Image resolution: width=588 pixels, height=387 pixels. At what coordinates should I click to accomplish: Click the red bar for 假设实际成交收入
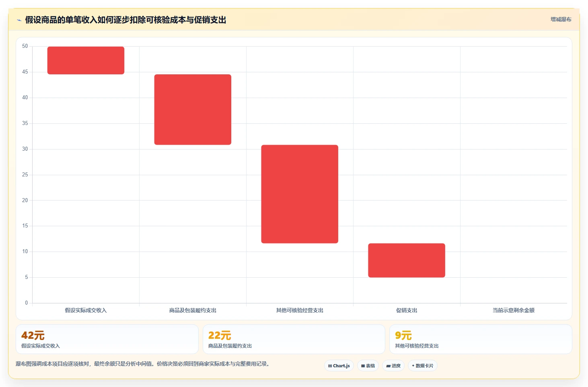[86, 60]
